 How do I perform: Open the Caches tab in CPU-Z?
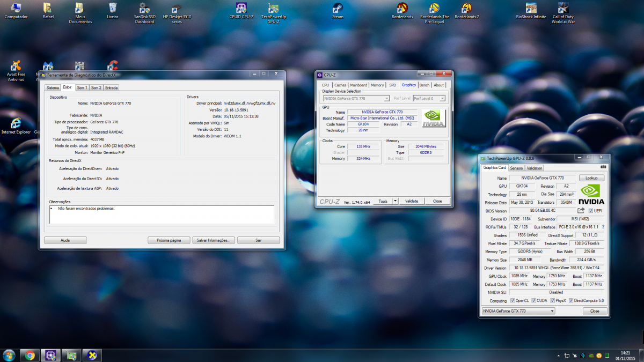point(340,85)
